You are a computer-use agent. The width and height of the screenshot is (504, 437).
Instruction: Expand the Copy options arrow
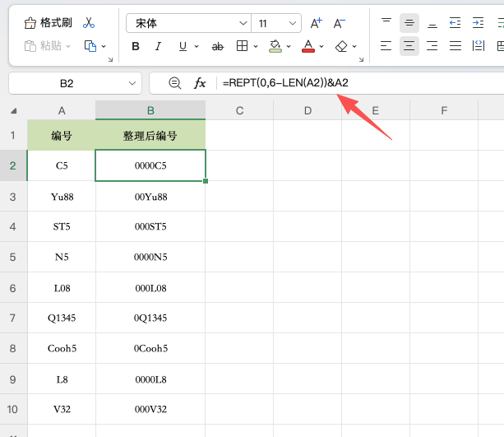coord(104,46)
